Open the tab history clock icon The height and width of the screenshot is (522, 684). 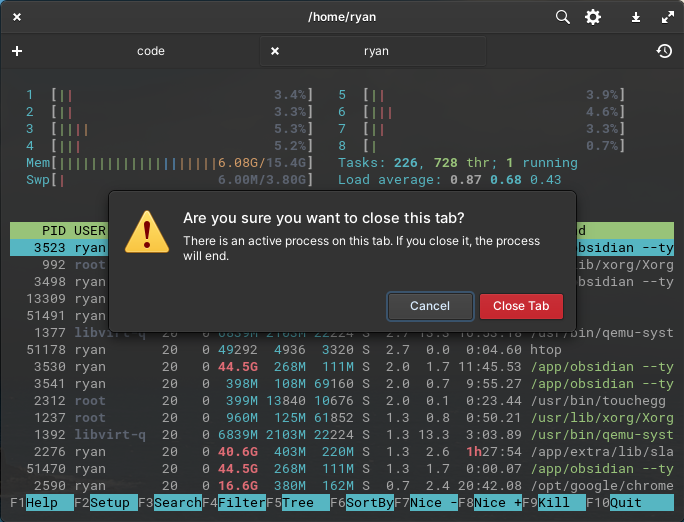[x=664, y=51]
